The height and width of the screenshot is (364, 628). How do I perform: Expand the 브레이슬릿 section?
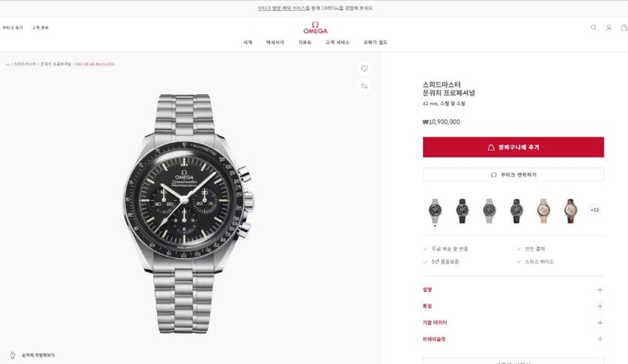coord(513,339)
